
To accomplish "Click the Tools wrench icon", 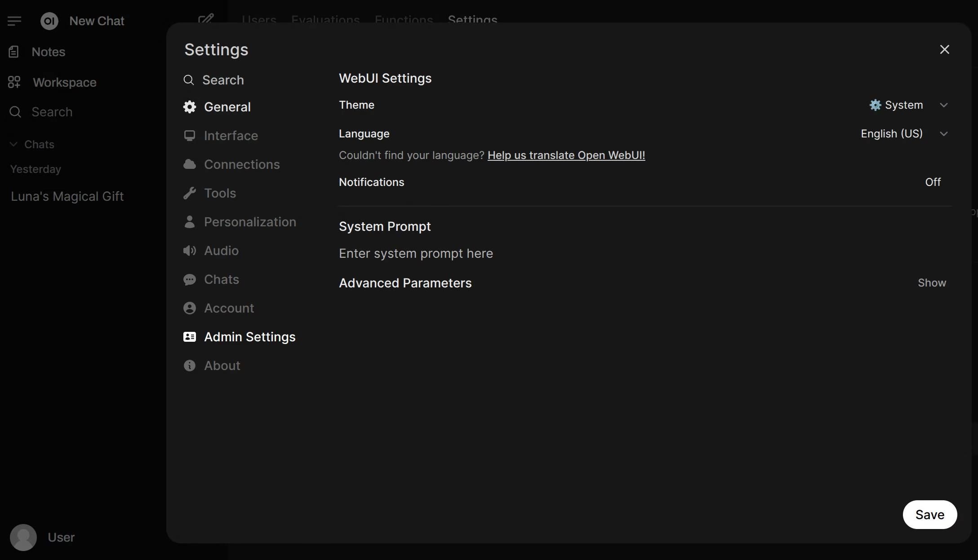I will click(x=190, y=193).
